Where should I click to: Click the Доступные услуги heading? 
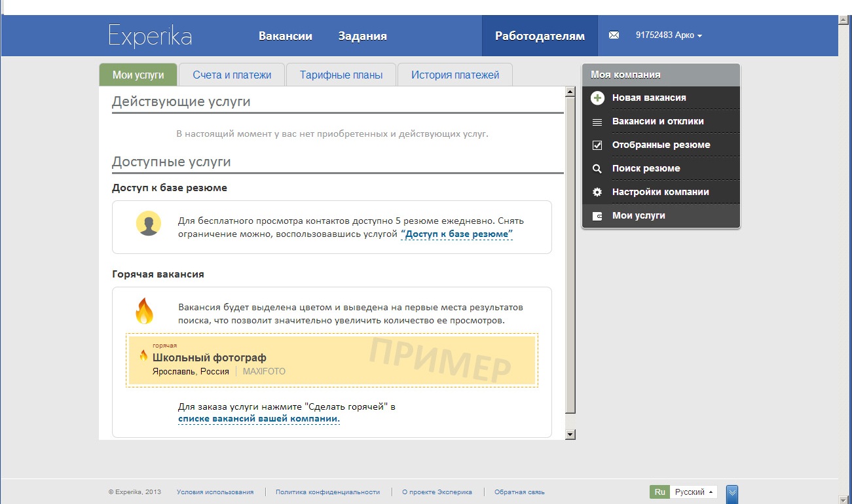[172, 162]
